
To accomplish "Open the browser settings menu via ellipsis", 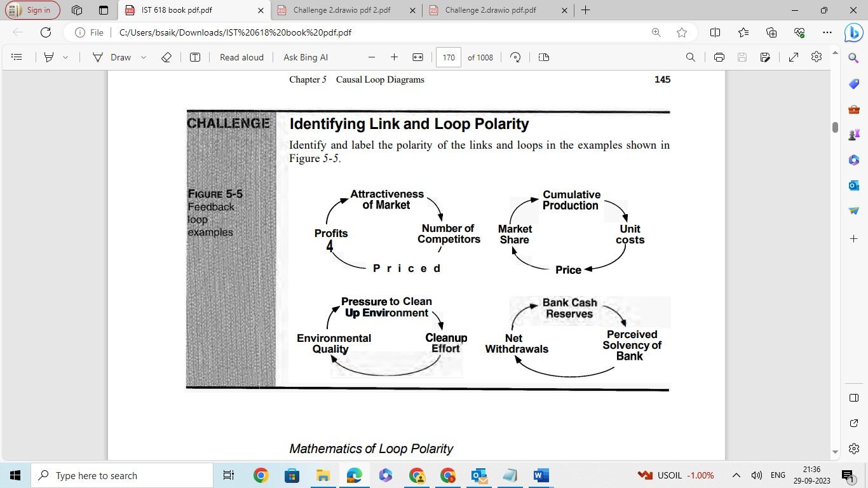I will tap(827, 32).
